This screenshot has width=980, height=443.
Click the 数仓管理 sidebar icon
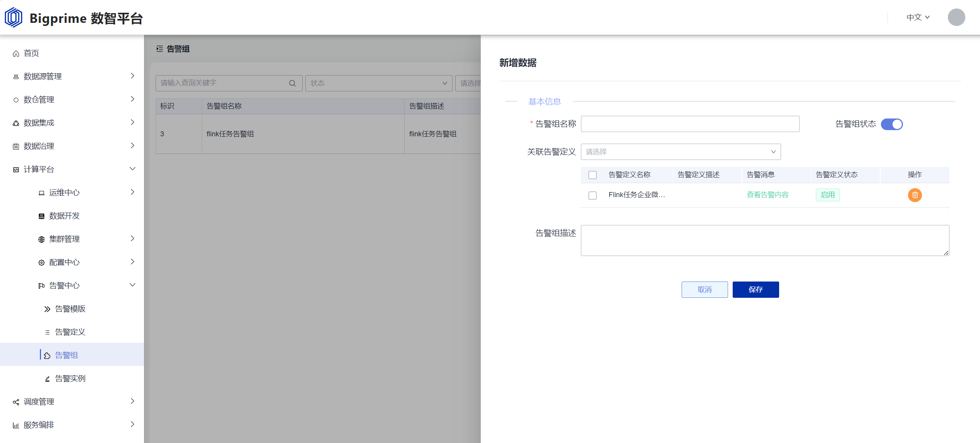pyautogui.click(x=16, y=100)
